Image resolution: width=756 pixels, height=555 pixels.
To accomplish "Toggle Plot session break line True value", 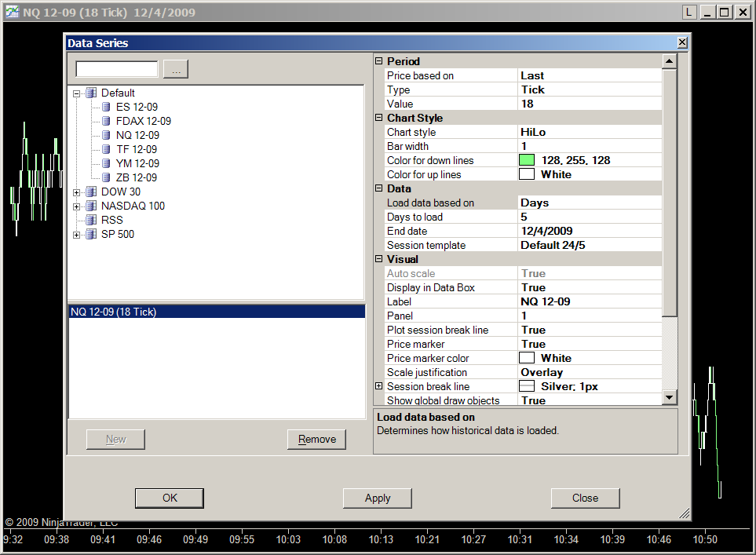I will 590,330.
